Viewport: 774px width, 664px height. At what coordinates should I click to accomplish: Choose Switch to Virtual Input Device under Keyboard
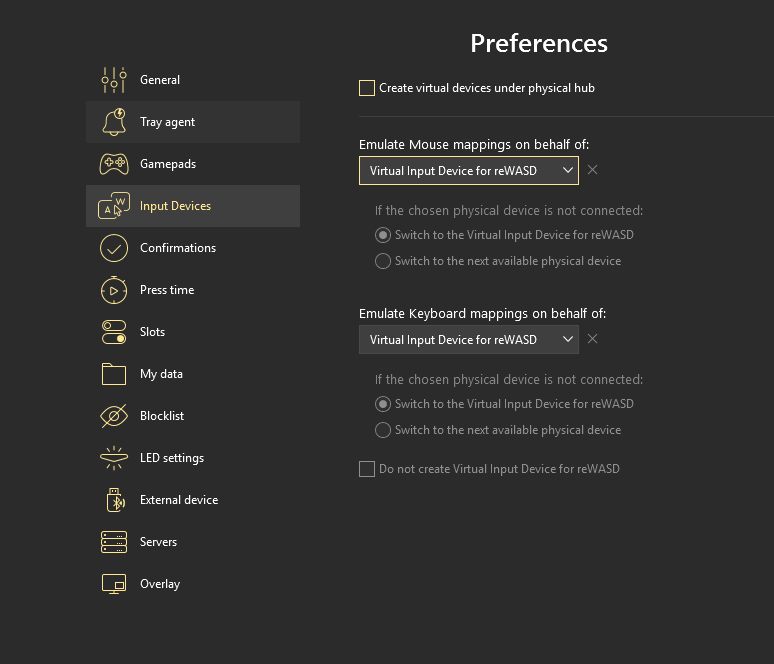click(x=383, y=404)
